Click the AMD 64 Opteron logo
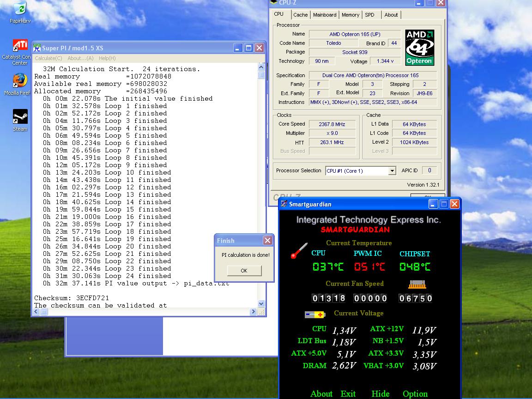This screenshot has height=399, width=532. 419,48
